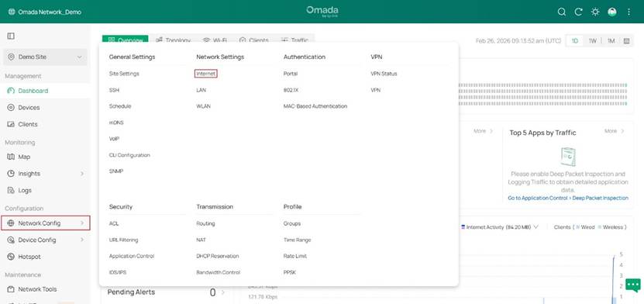Open NAT settings
Screen dimensions: 644x304
201,240
